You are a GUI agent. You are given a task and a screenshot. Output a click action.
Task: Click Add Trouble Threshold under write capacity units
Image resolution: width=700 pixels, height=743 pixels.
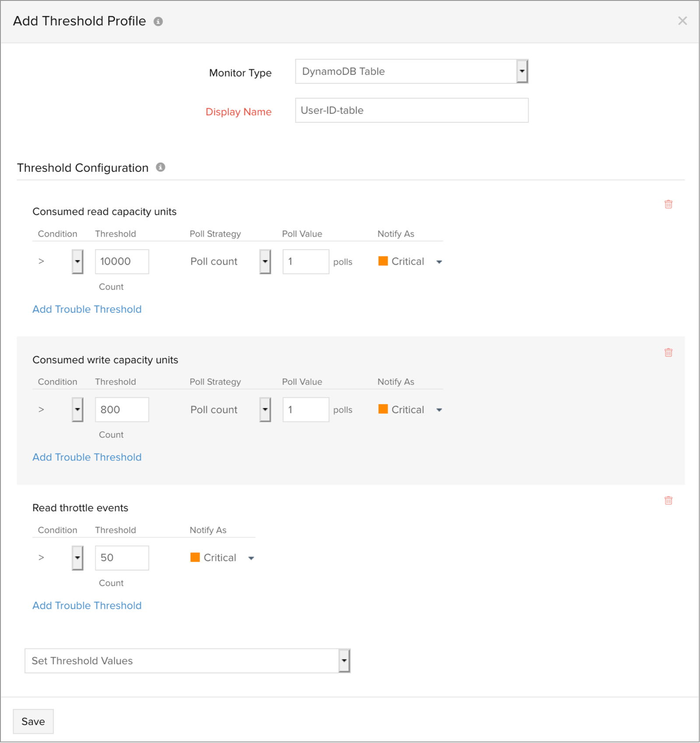[86, 457]
